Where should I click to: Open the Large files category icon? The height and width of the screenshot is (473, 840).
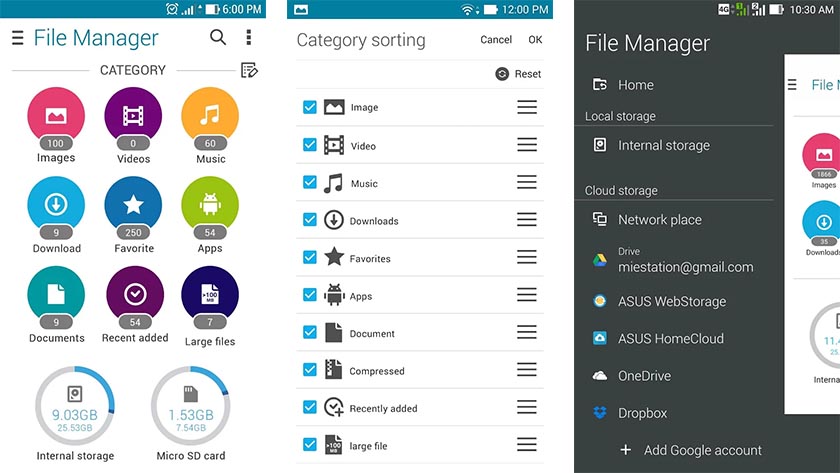pos(210,296)
